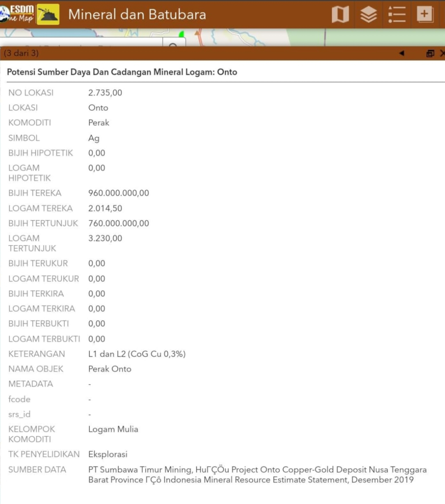445x504 pixels.
Task: Click the (3 dari 3) feature counter
Action: pyautogui.click(x=21, y=53)
